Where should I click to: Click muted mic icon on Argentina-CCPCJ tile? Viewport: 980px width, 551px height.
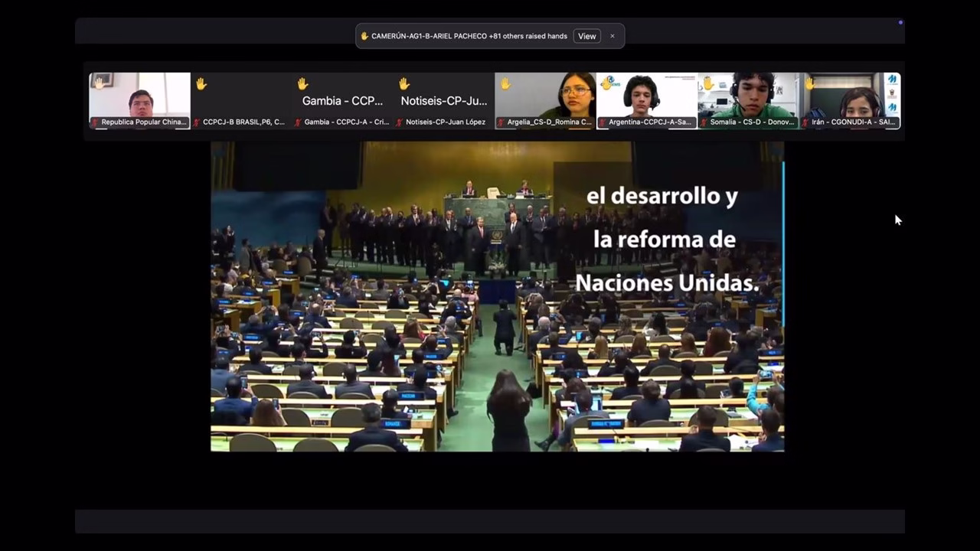click(603, 122)
